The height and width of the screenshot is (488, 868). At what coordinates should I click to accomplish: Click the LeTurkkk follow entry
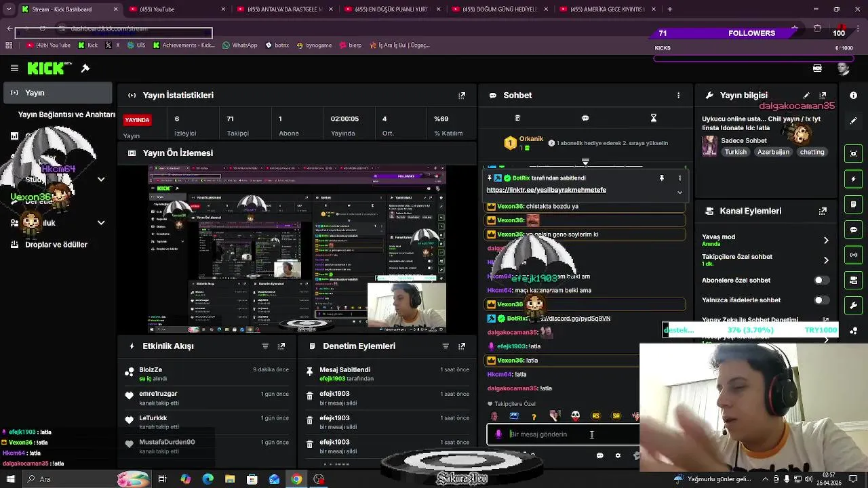click(208, 422)
